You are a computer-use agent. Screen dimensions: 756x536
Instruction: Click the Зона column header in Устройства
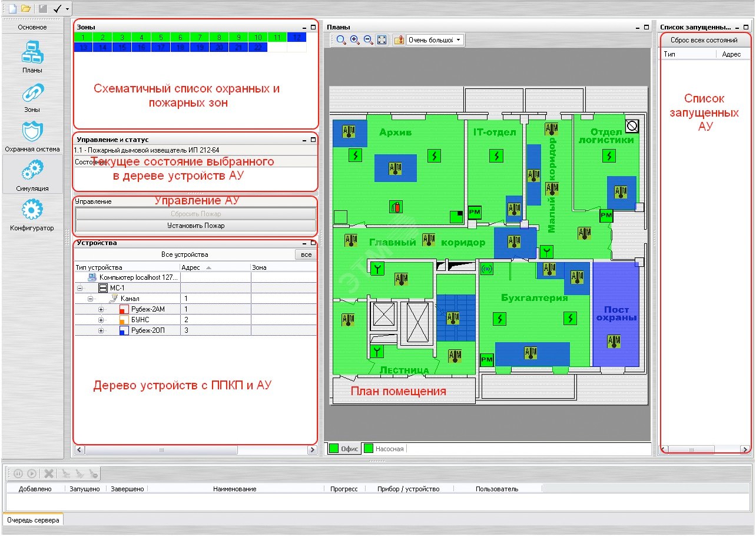click(284, 267)
